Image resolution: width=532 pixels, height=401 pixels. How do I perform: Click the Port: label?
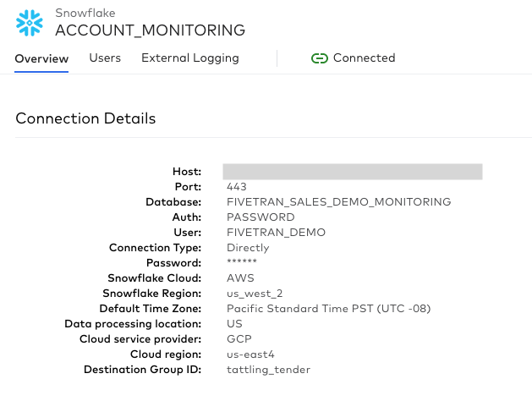click(x=188, y=187)
